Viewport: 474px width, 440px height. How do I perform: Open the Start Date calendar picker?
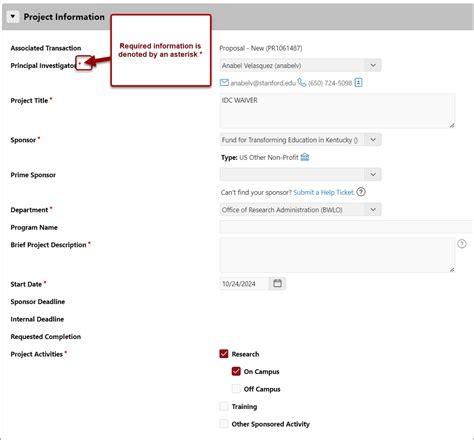coord(277,283)
